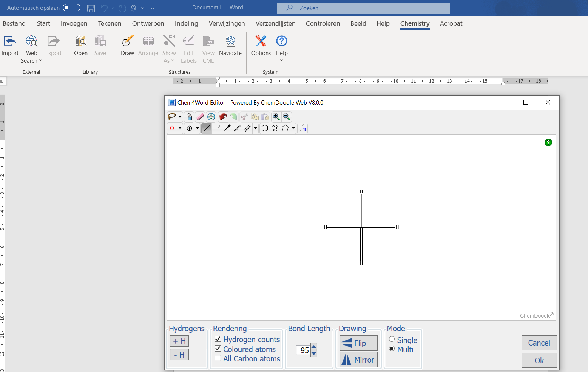This screenshot has width=588, height=372.
Task: Select the Triple bond tool
Action: click(248, 128)
